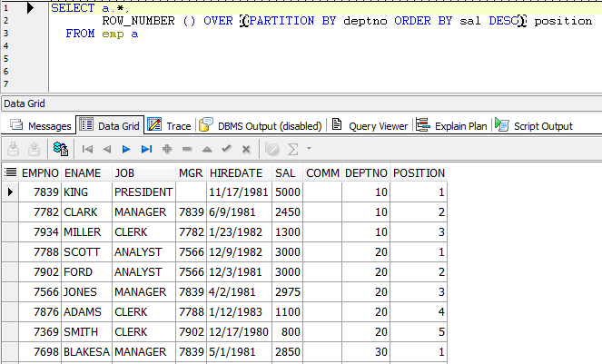This screenshot has width=602, height=364.
Task: Click the delete record minus icon
Action: point(187,149)
